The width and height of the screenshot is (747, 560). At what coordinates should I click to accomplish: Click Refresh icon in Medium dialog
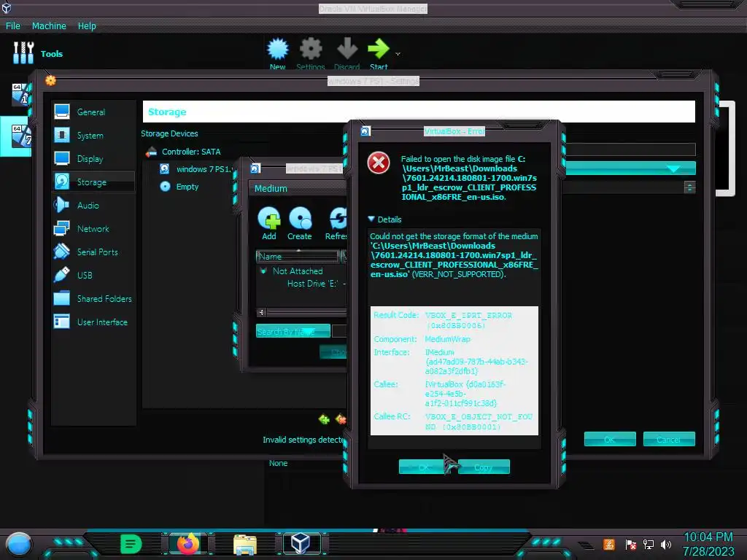[x=337, y=223]
